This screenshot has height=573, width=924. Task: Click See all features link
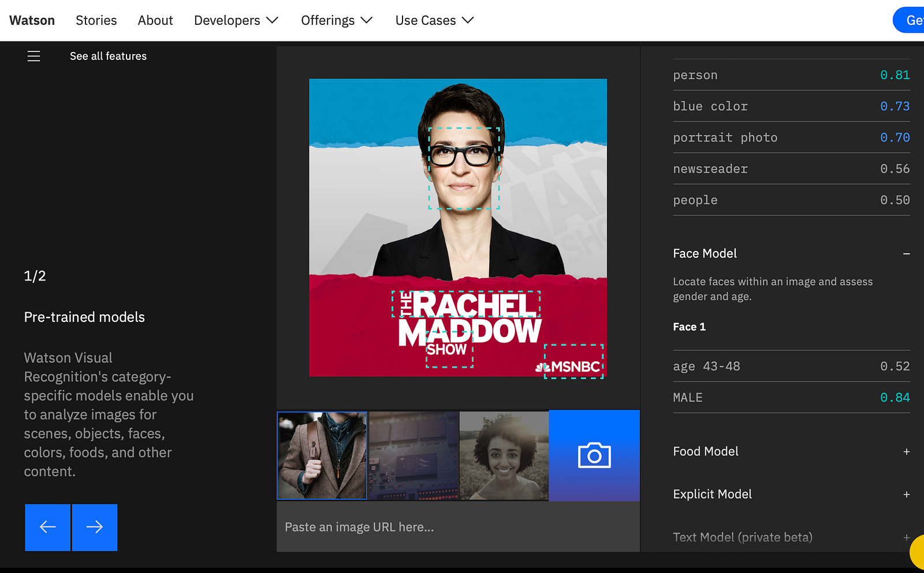point(108,56)
